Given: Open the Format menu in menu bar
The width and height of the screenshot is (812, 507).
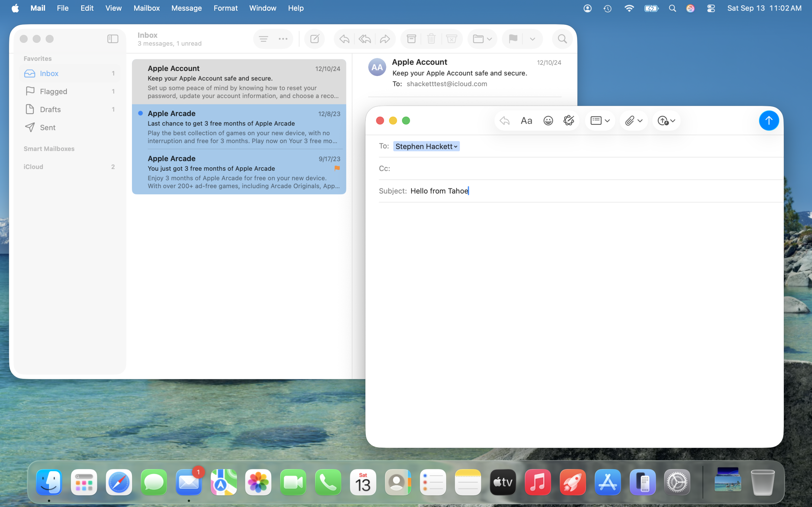Looking at the screenshot, I should (x=226, y=8).
